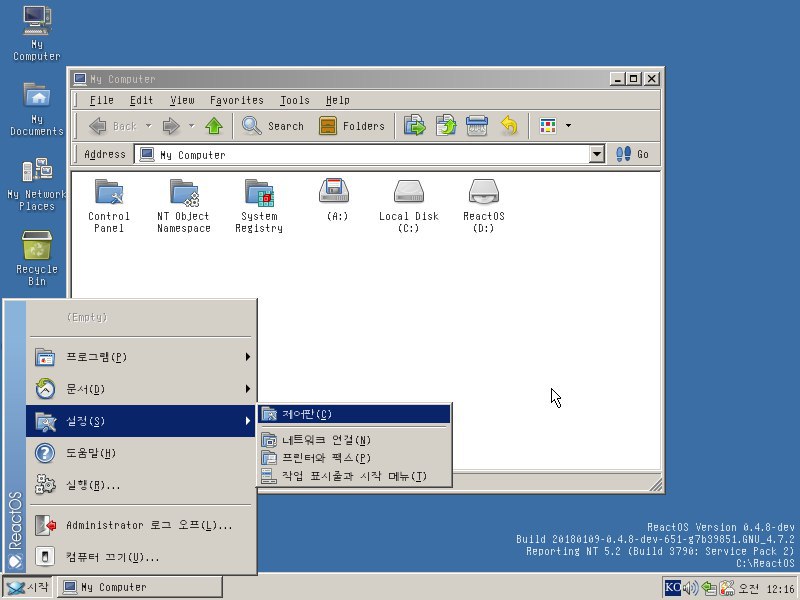Open 프린터와 팩스(P) printers and faxes

(355, 458)
